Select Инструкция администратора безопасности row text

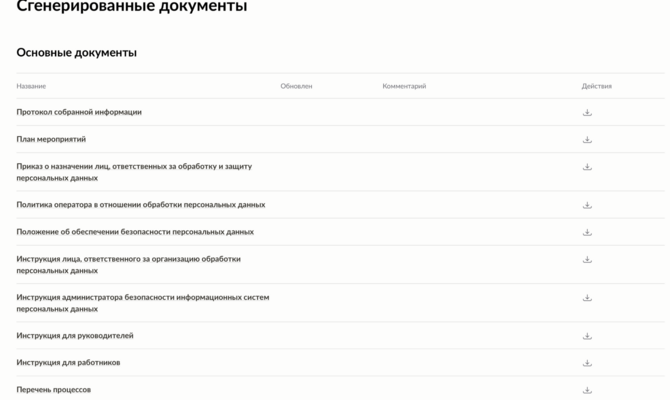pyautogui.click(x=143, y=303)
